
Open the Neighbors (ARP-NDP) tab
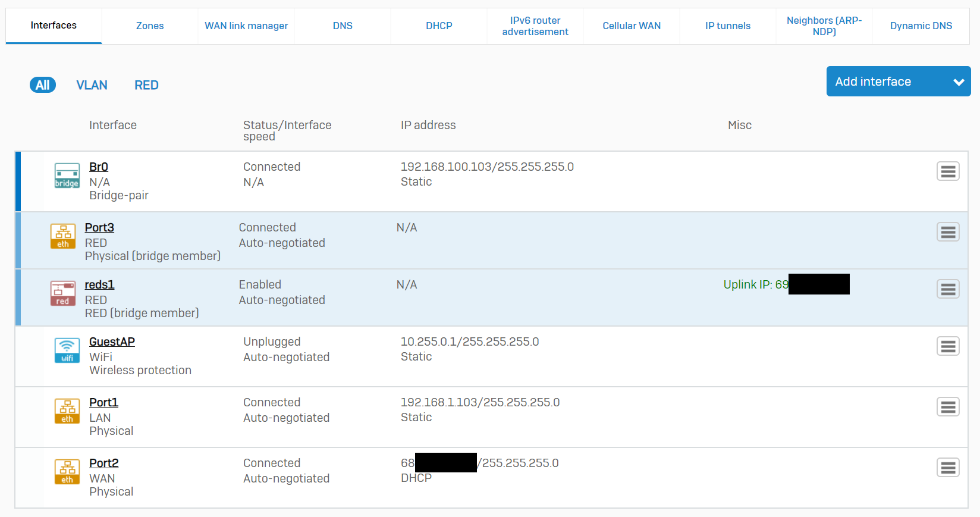pos(824,26)
